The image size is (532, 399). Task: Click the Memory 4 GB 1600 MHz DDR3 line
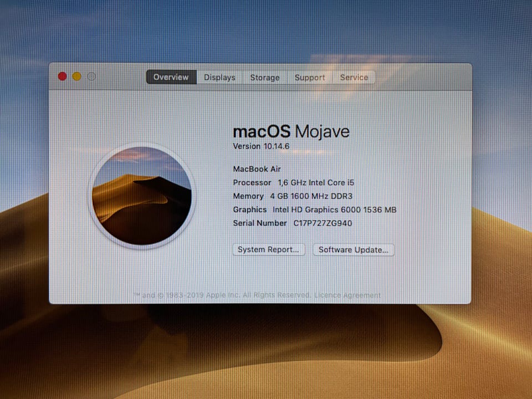[x=293, y=196]
